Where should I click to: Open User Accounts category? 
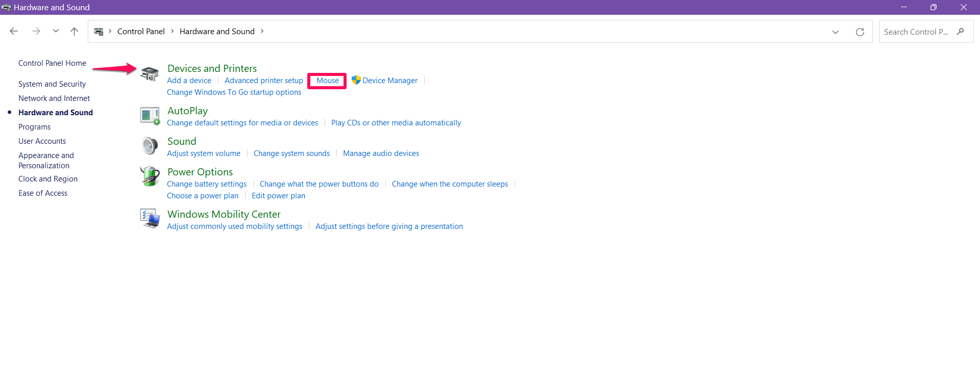point(42,141)
